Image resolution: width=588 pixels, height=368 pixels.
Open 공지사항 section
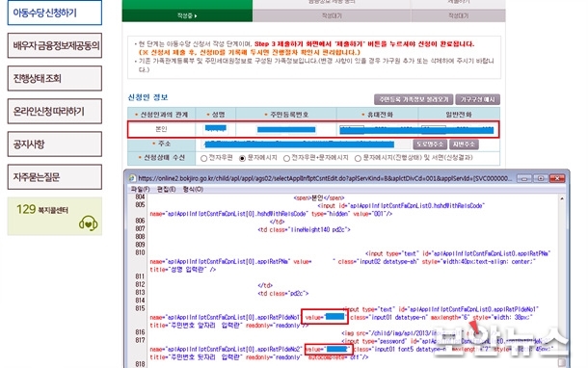pos(55,144)
